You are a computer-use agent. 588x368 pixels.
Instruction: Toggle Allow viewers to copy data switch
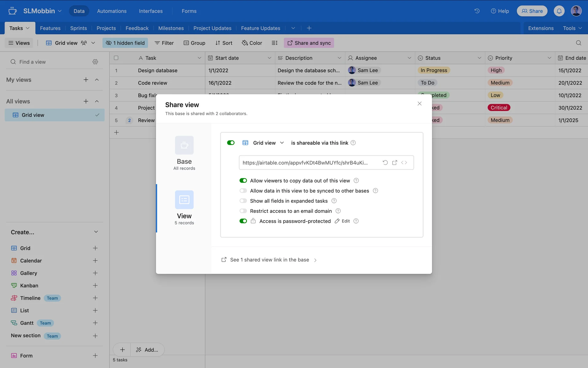(243, 181)
